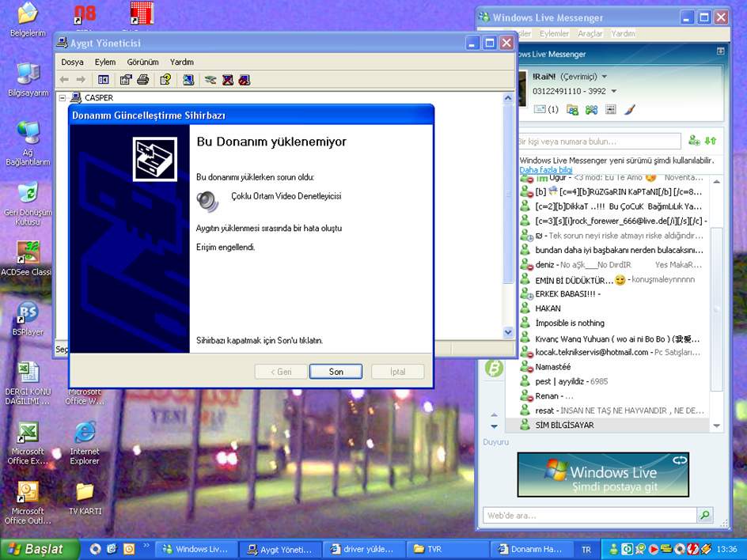
Task: Open the TV KARTI folder on the desktop
Action: (85, 498)
